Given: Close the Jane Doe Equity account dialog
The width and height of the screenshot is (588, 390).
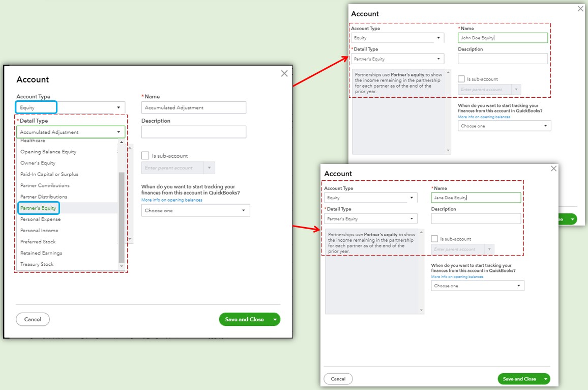Looking at the screenshot, I should pyautogui.click(x=553, y=169).
